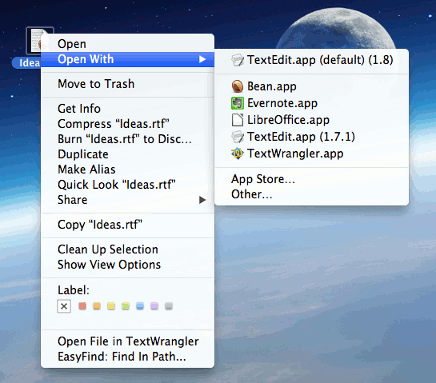Choose Duplicate in the context menu
This screenshot has height=383, width=436.
[x=127, y=154]
